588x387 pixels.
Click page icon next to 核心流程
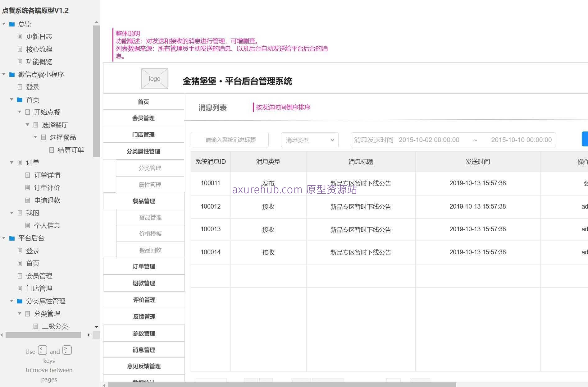click(20, 49)
